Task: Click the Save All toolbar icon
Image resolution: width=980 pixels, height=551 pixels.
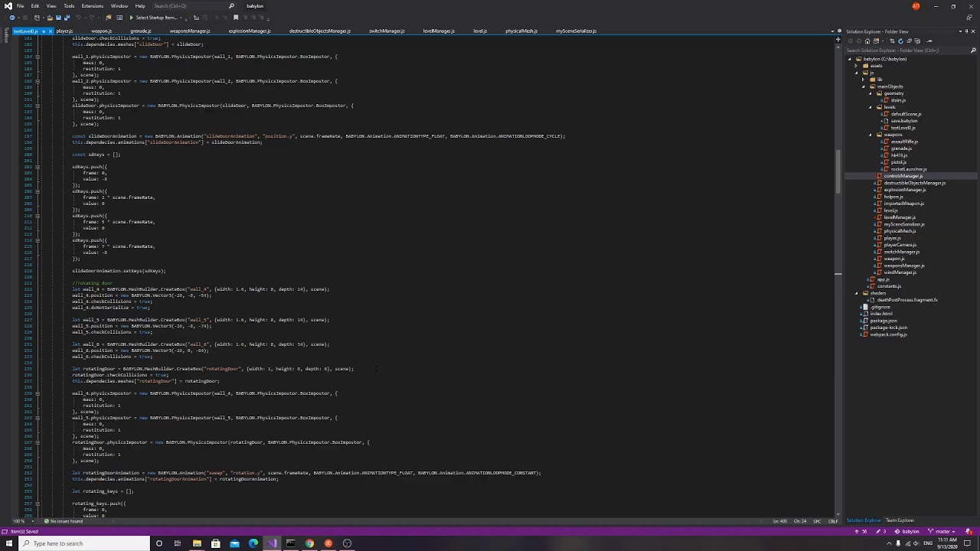Action: 67,18
